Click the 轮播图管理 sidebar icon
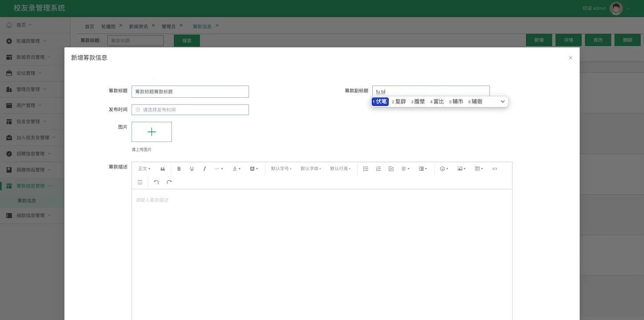The image size is (644, 320). pos(9,41)
